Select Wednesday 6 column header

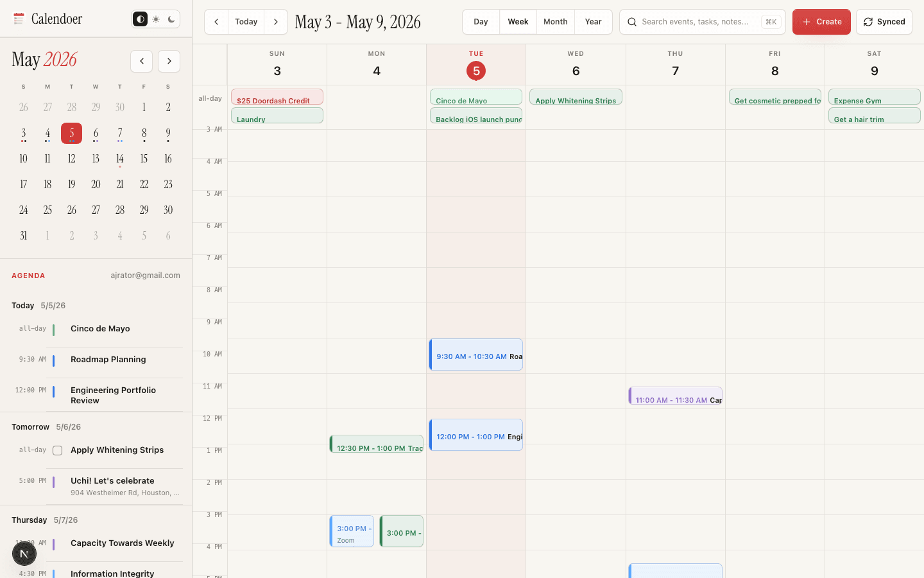(576, 64)
